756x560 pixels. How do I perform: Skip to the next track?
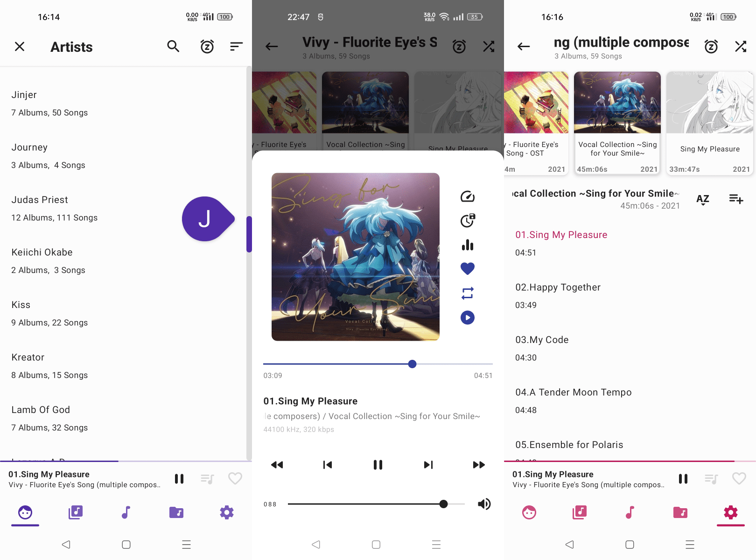(x=428, y=465)
